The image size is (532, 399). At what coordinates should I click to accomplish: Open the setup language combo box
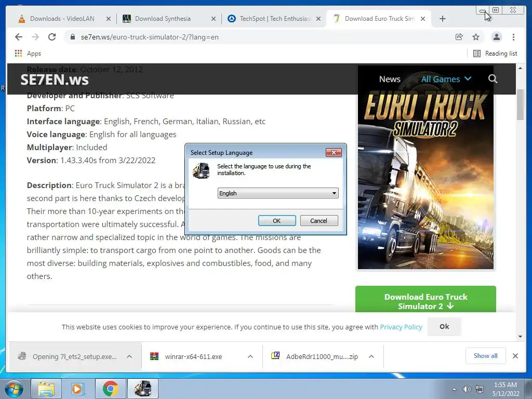[x=278, y=193]
